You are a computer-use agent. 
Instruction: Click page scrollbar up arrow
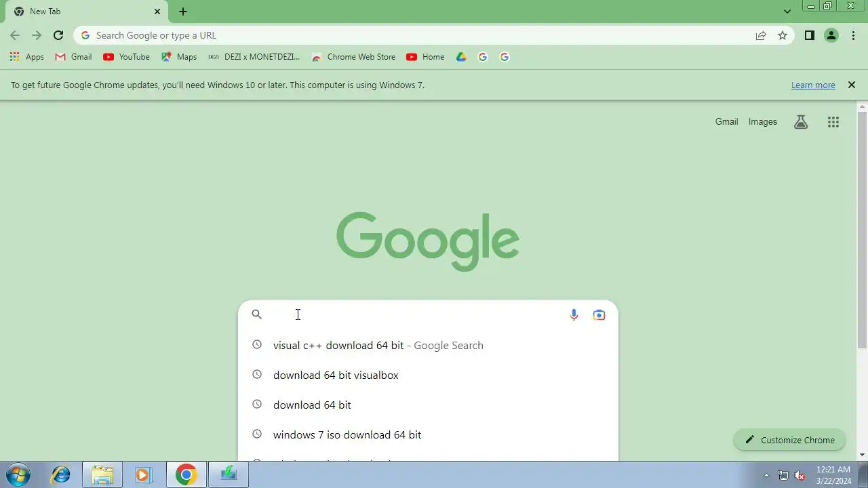tap(863, 107)
